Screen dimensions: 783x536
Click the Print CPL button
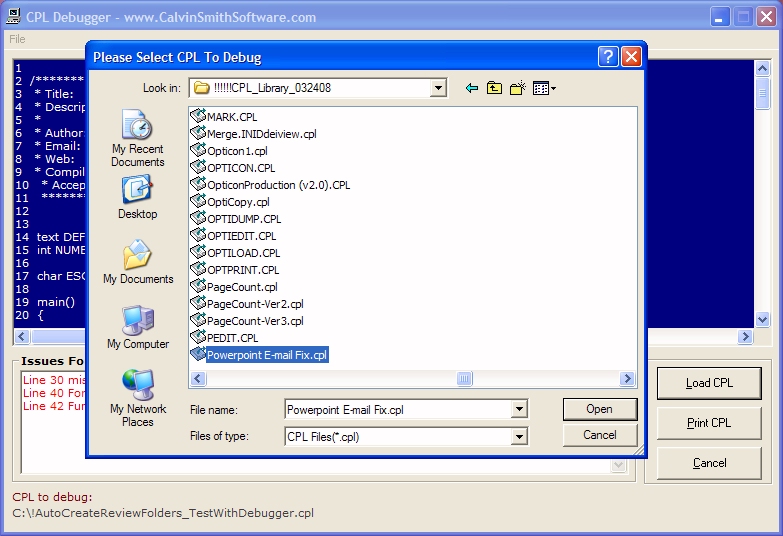[x=709, y=423]
